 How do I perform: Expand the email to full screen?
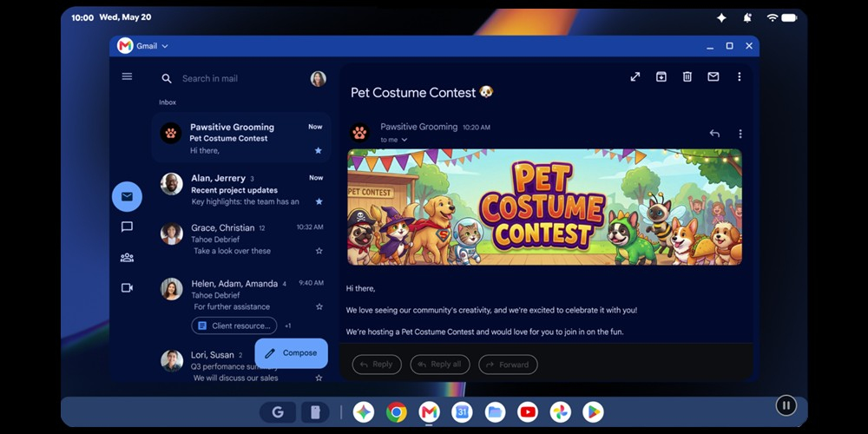tap(635, 77)
